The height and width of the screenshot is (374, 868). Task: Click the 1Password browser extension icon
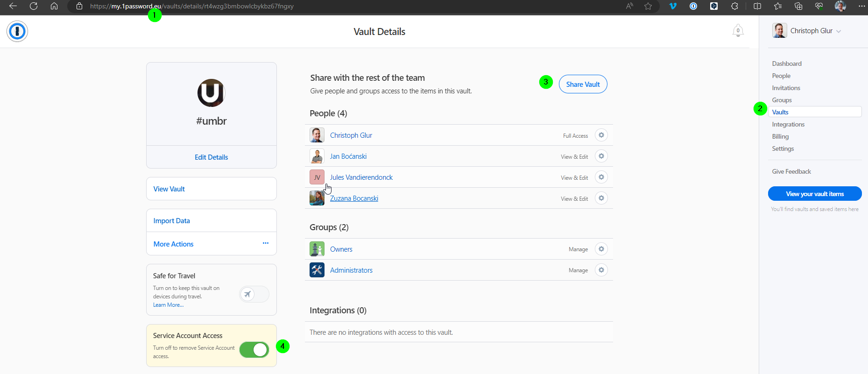pos(693,6)
